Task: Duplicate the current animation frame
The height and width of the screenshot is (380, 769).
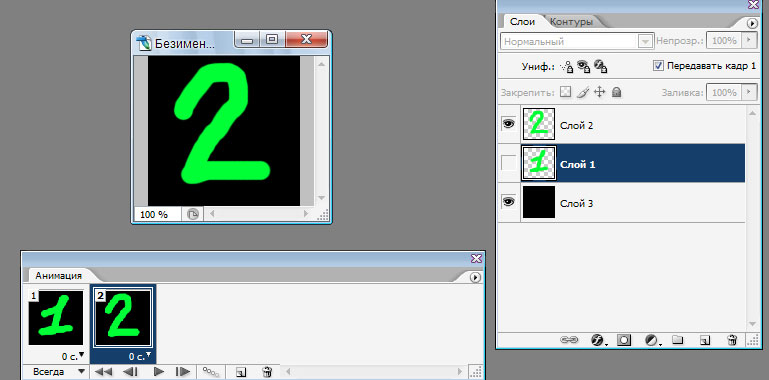Action: (x=240, y=372)
